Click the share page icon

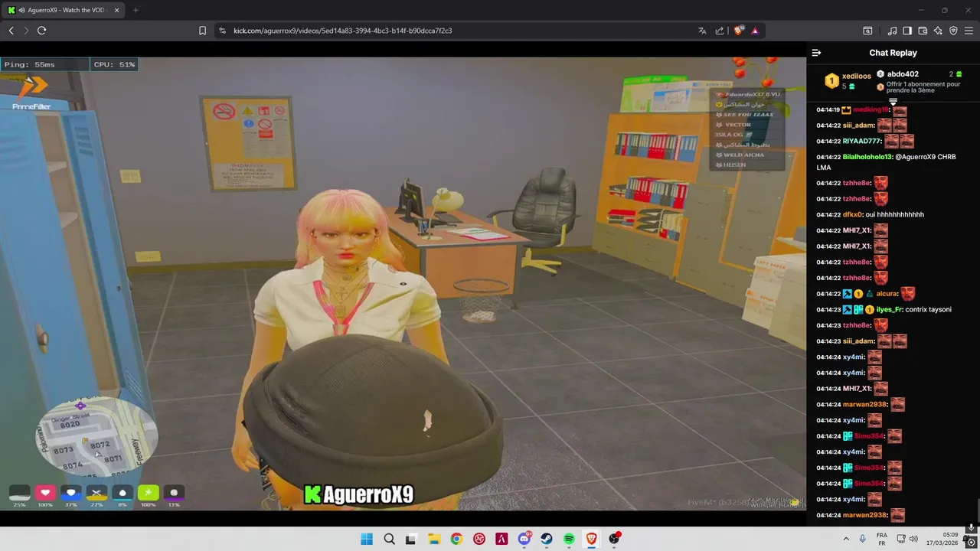pyautogui.click(x=720, y=31)
